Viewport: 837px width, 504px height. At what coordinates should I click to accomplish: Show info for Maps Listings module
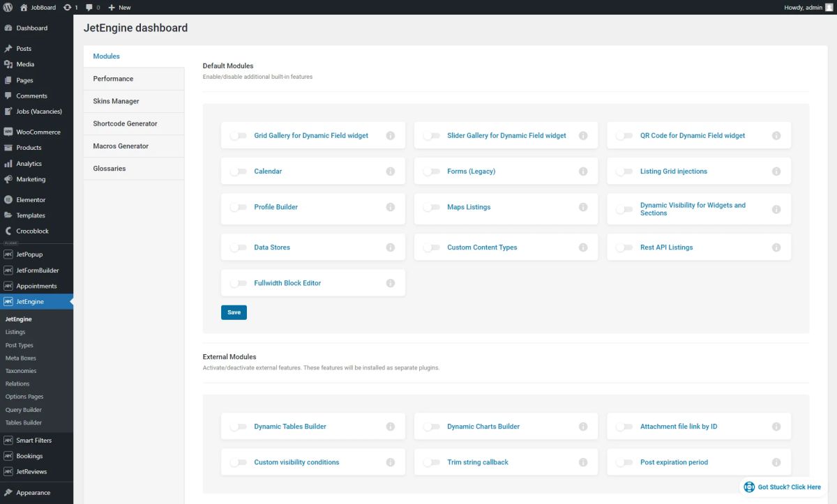[x=583, y=207]
